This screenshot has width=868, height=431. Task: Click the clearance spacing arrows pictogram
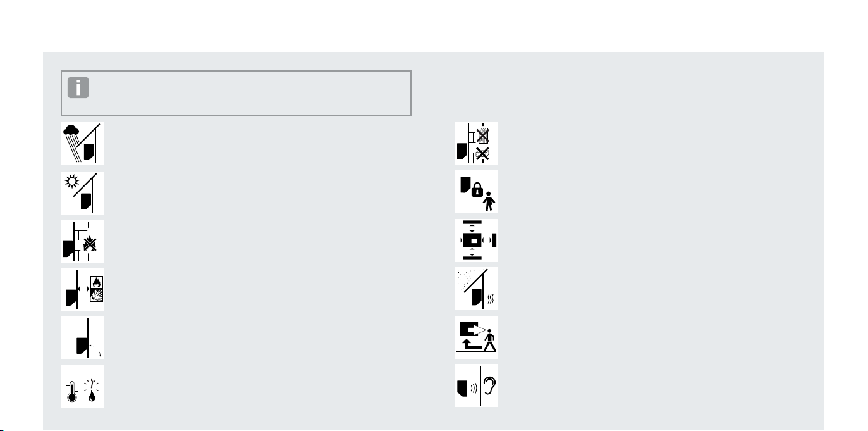tap(477, 240)
